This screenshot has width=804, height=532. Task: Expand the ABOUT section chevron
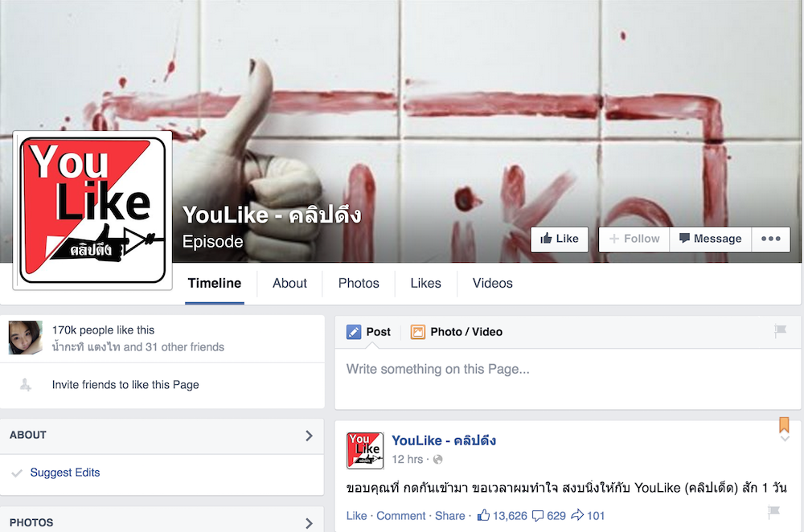pyautogui.click(x=309, y=436)
